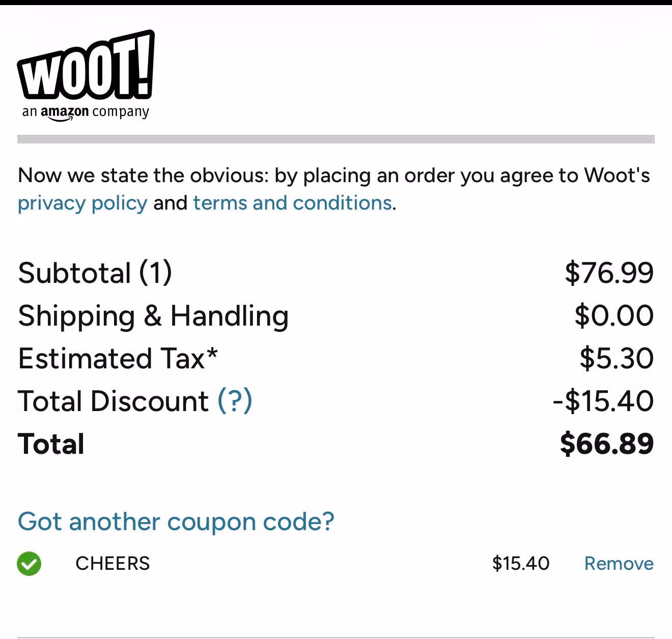This screenshot has height=639, width=672.
Task: Click the $76.99 subtotal amount
Action: tap(609, 273)
